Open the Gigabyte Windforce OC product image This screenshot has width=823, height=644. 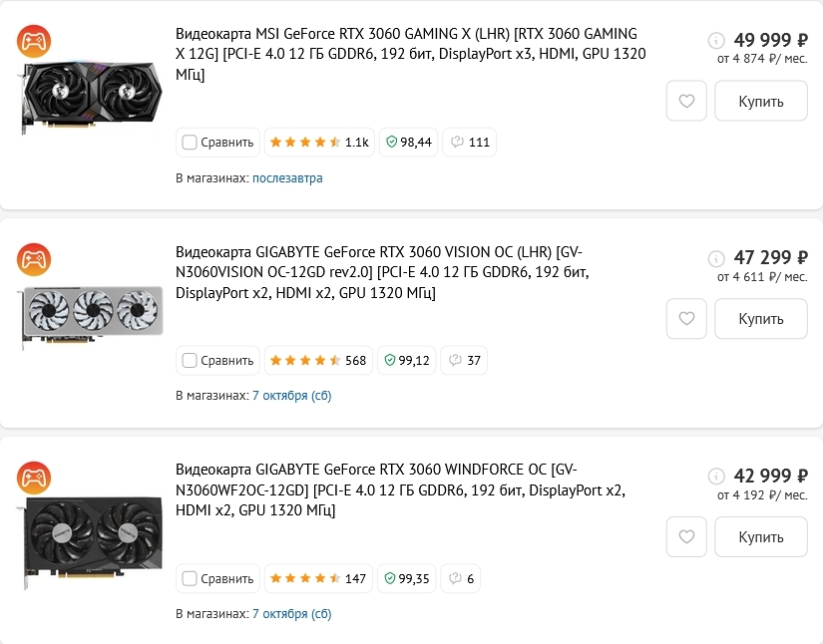pos(92,534)
